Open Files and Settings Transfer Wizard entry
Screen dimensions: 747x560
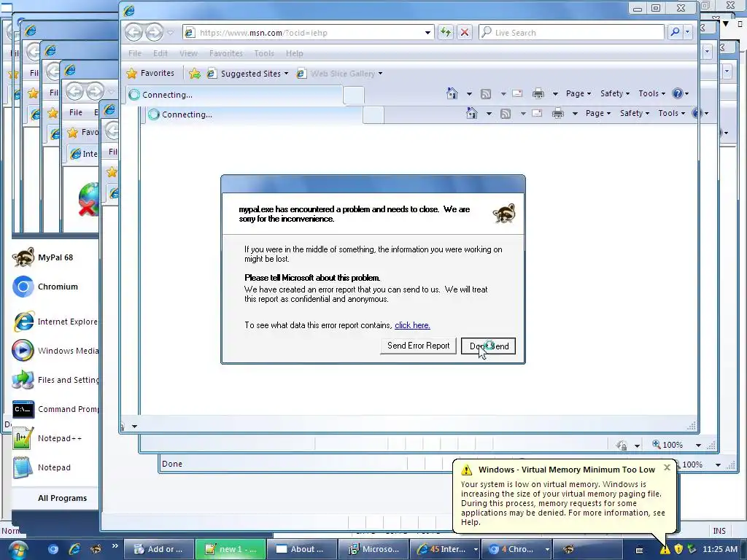(x=55, y=380)
